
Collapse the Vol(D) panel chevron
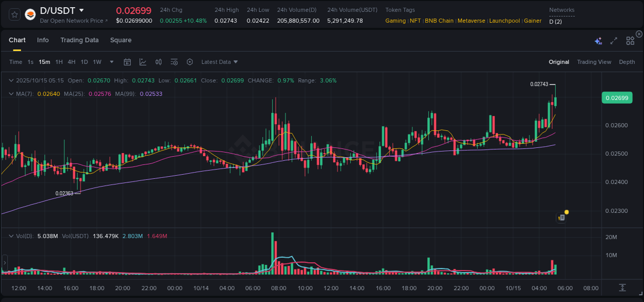pos(11,236)
